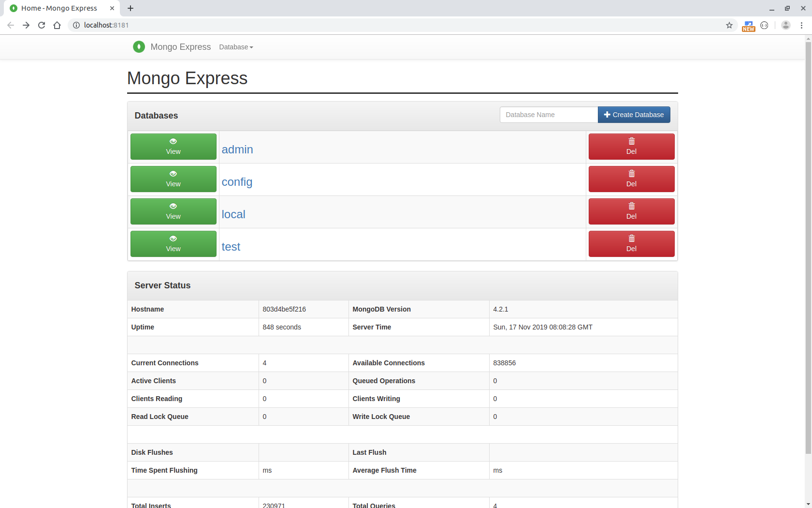
Task: Select server time Sun, 17 Nov 2019
Action: (542, 327)
